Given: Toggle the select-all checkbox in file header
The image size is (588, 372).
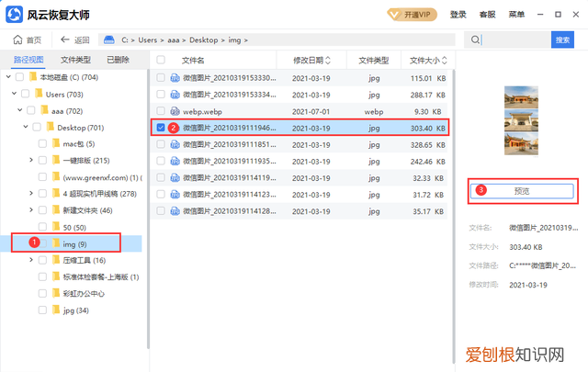Looking at the screenshot, I should 161,60.
